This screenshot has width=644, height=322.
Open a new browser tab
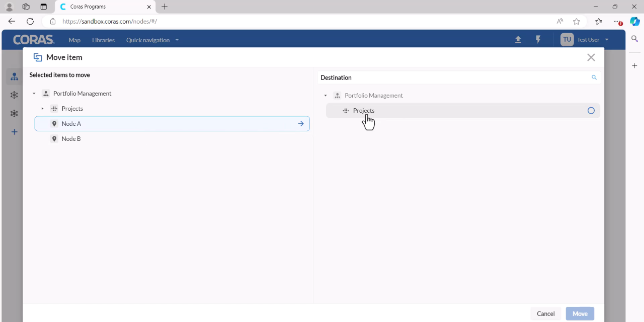165,7
